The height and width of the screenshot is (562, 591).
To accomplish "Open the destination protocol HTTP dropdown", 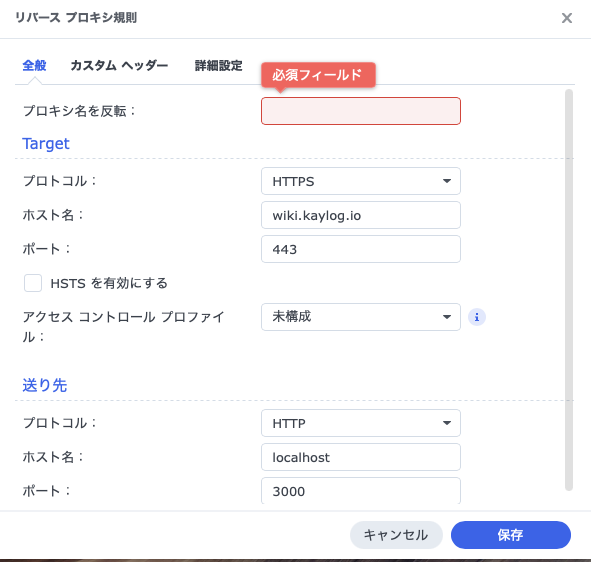I will pyautogui.click(x=361, y=423).
